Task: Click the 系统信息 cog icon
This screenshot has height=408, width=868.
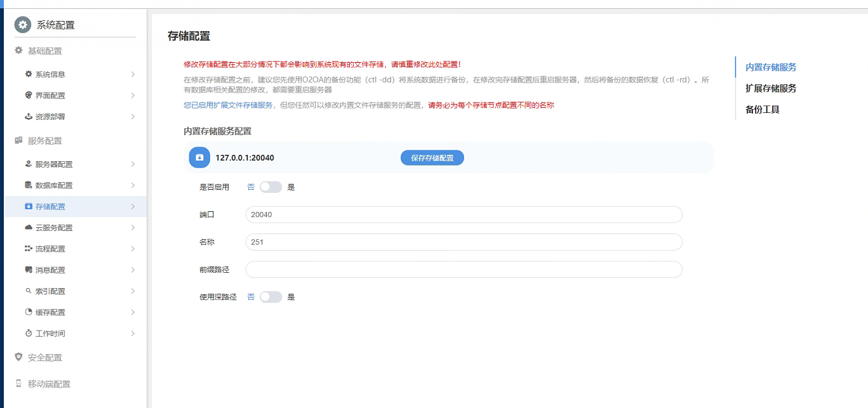Action: (29, 74)
